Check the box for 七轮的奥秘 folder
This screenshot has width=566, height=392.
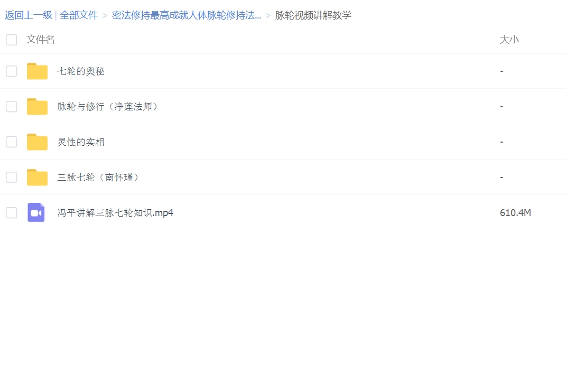pos(11,71)
